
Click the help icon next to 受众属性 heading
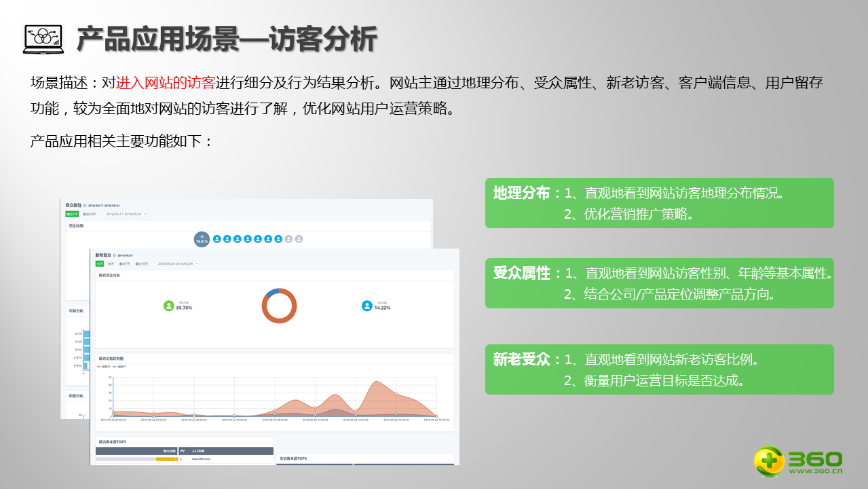click(x=85, y=205)
